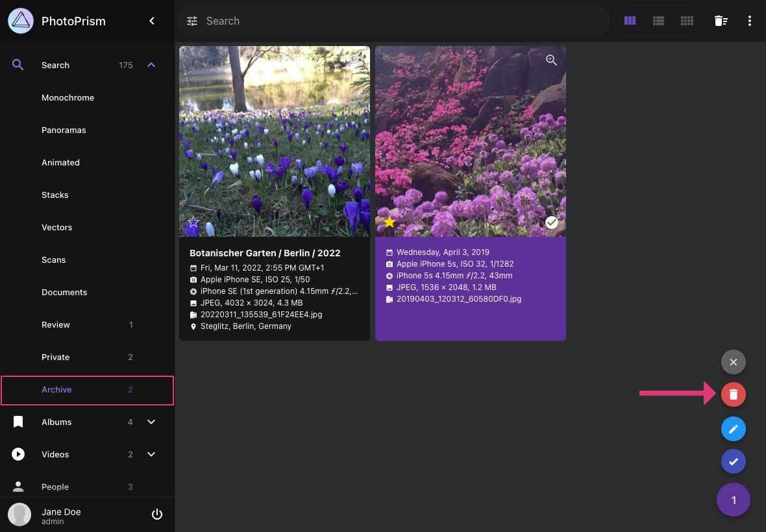Screen dimensions: 766x532
Task: Switch to mosaic view layout
Action: click(687, 21)
